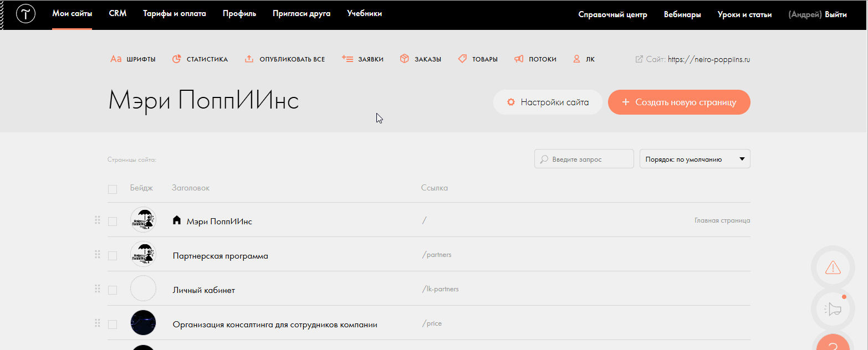Open CRM menu item

(x=118, y=13)
